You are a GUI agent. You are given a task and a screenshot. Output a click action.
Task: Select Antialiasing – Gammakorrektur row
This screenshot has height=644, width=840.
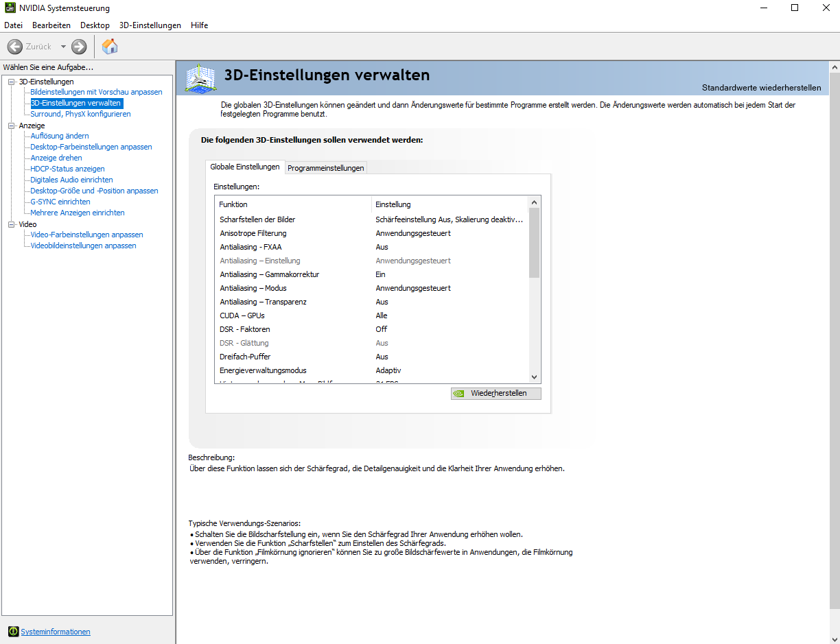point(371,274)
